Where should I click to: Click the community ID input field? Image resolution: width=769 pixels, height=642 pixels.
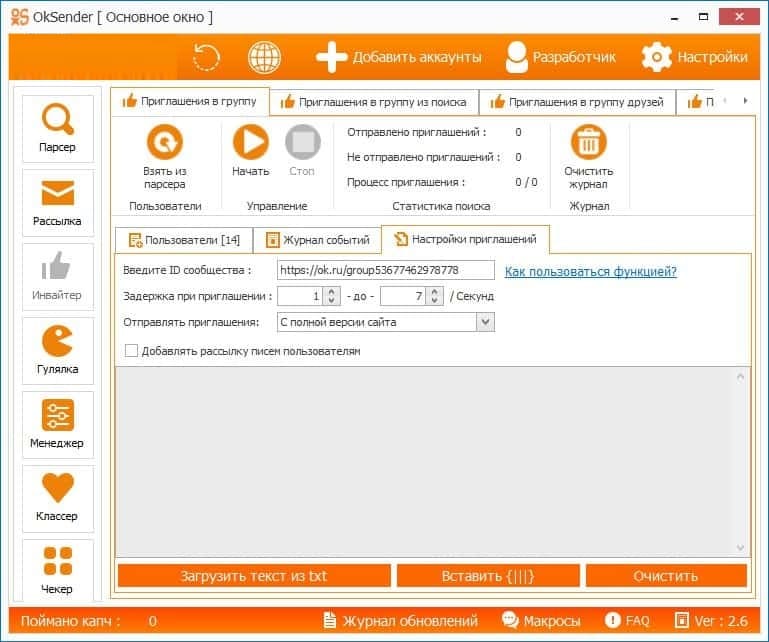[x=385, y=270]
